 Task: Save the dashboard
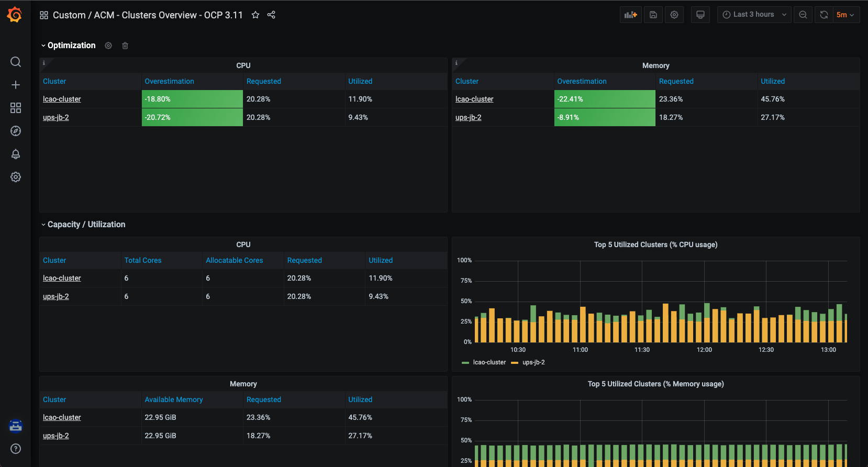coord(653,15)
